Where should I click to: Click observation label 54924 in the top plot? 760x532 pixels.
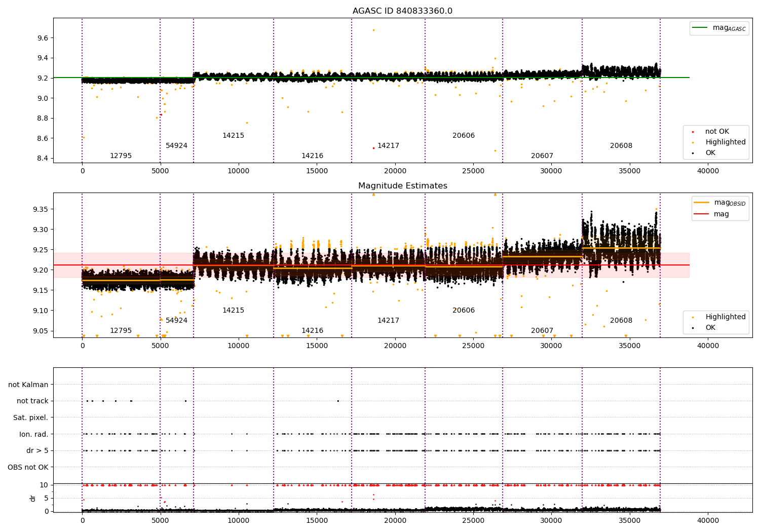[176, 146]
